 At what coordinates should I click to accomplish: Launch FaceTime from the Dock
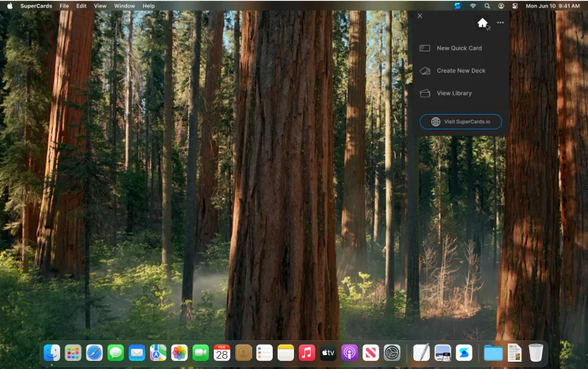coord(201,353)
